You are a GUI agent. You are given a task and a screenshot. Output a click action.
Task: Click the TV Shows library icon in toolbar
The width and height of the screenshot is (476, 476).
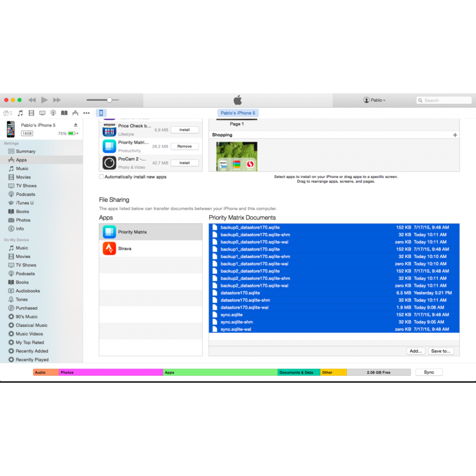point(42,113)
